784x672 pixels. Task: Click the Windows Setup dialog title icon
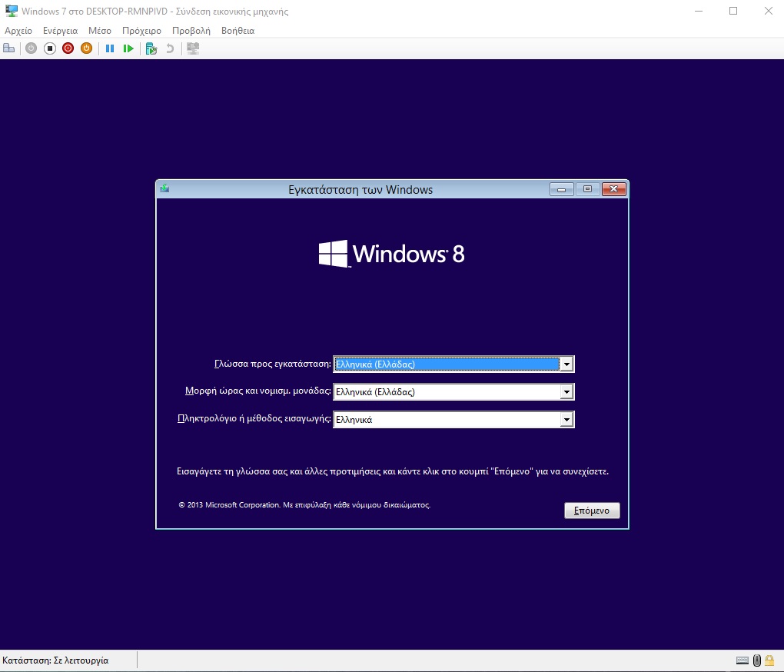click(x=164, y=188)
